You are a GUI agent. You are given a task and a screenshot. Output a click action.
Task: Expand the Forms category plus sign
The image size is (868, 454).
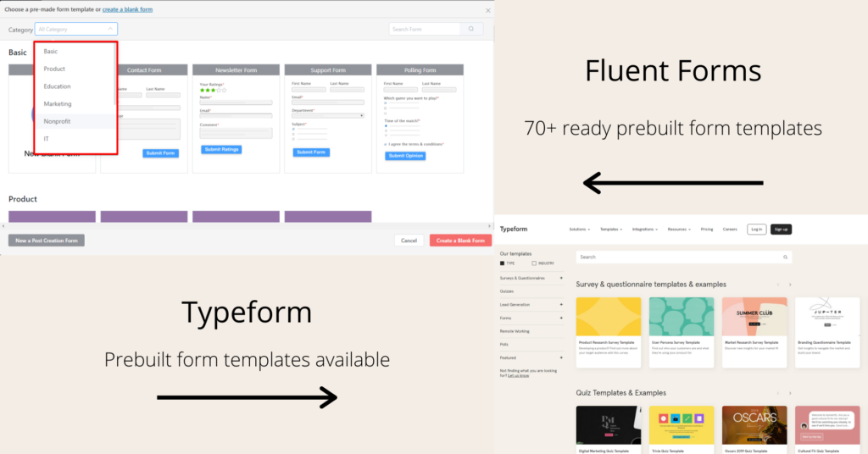[561, 318]
